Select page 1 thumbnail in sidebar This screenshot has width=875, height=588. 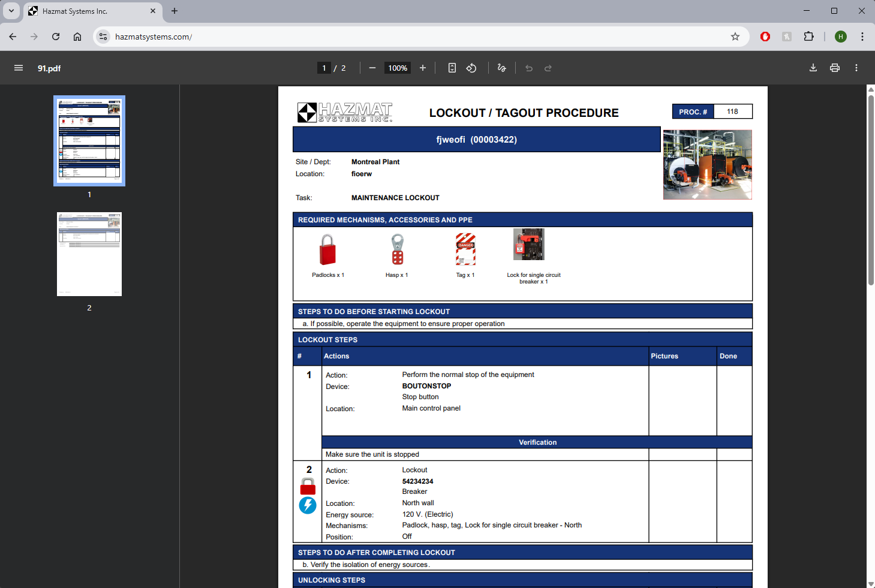89,141
